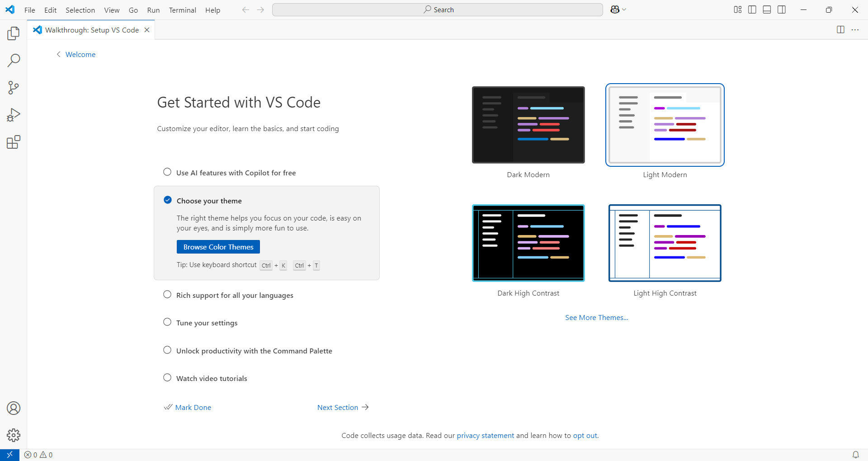Open the privacy statement link
The image size is (868, 461).
[x=485, y=435]
